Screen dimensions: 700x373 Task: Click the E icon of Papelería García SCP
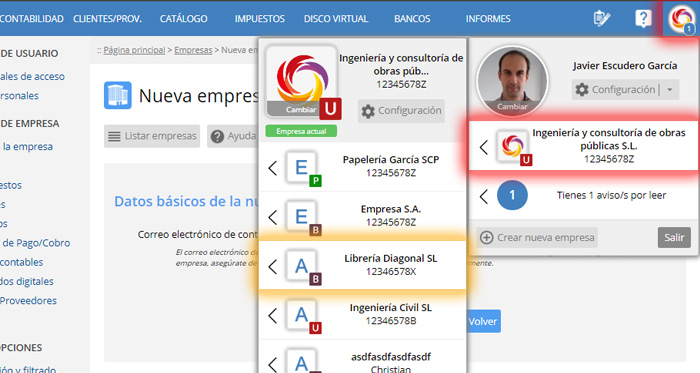[x=301, y=168]
